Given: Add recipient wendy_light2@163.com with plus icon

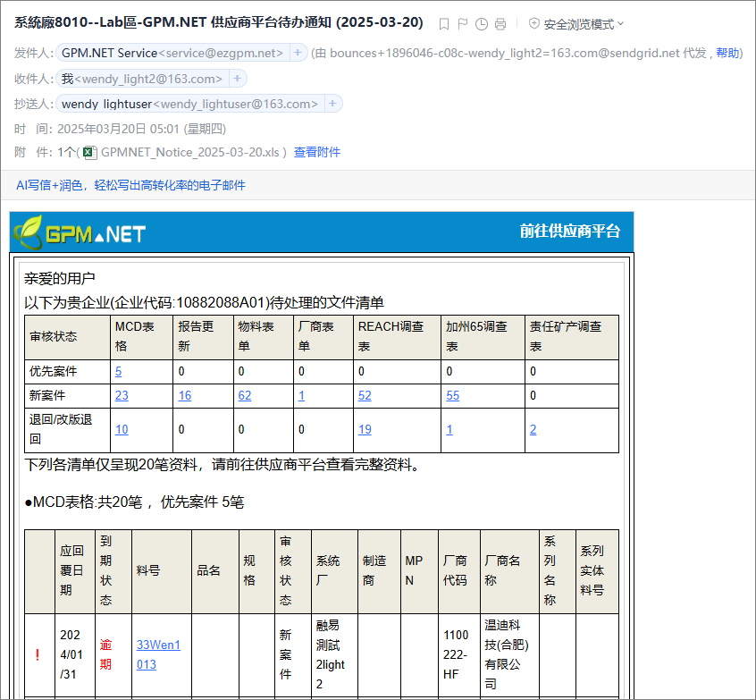Looking at the screenshot, I should click(237, 78).
